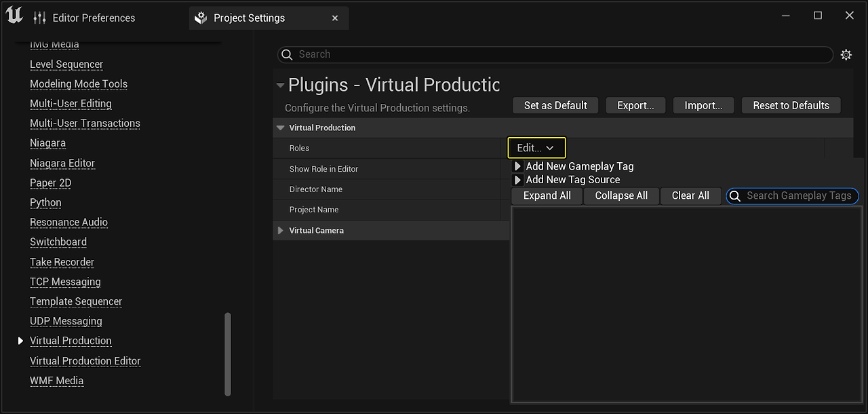
Task: Click the Editor Preferences sliders icon
Action: pyautogui.click(x=40, y=18)
